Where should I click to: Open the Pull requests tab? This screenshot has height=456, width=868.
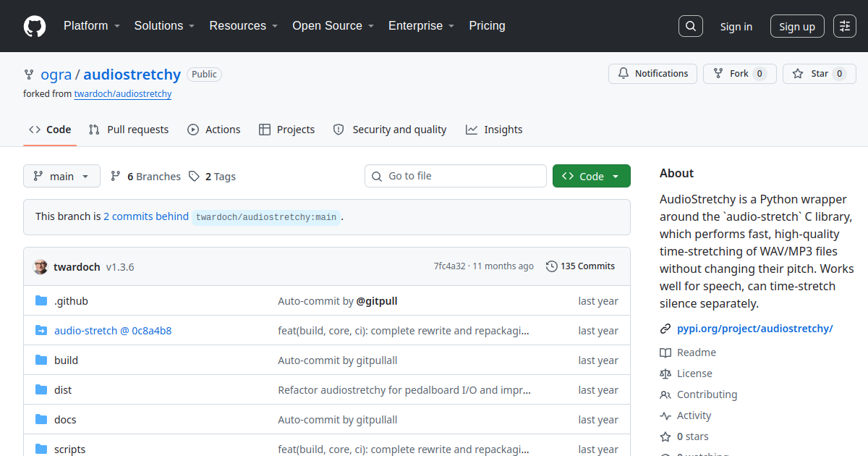[x=129, y=130]
